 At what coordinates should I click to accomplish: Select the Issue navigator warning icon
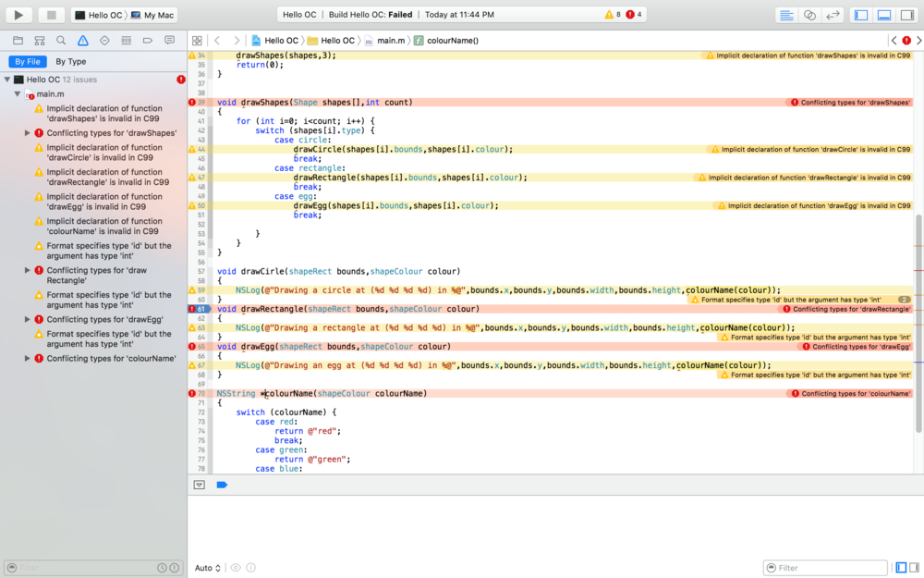coord(82,41)
